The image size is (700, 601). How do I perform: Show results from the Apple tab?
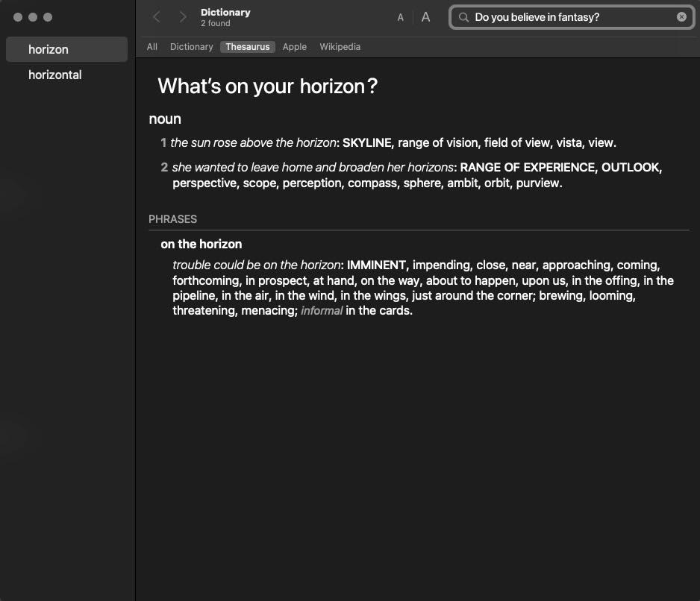294,47
